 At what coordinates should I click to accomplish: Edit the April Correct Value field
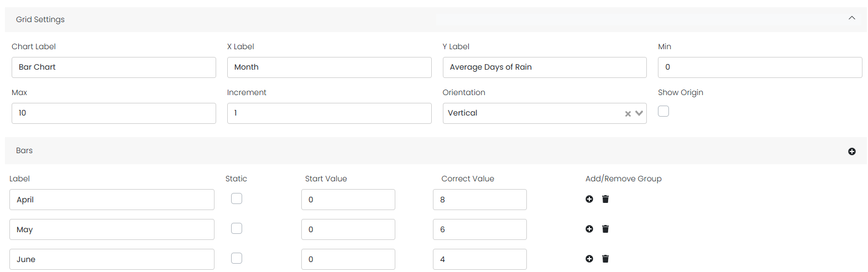click(479, 200)
